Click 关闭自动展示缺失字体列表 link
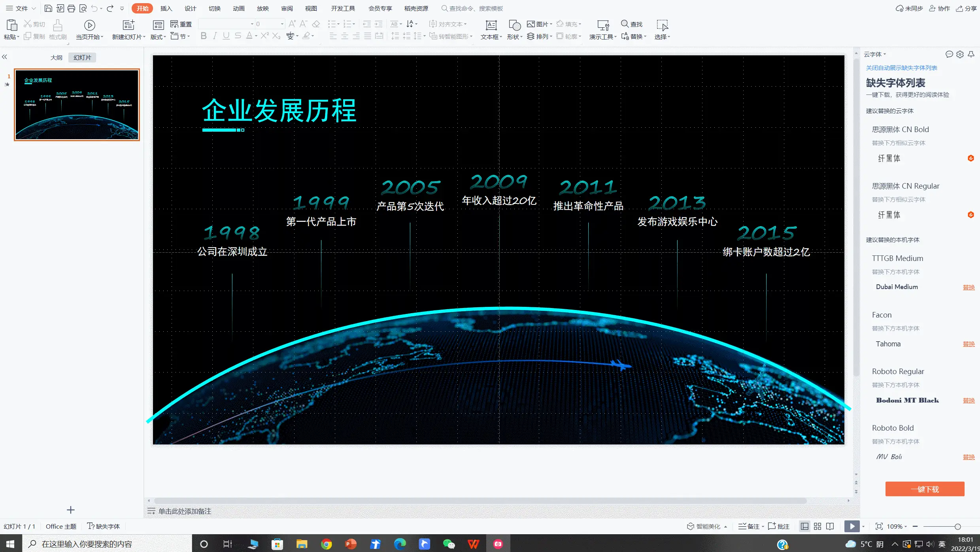Screen dimensions: 980x552 pos(901,68)
